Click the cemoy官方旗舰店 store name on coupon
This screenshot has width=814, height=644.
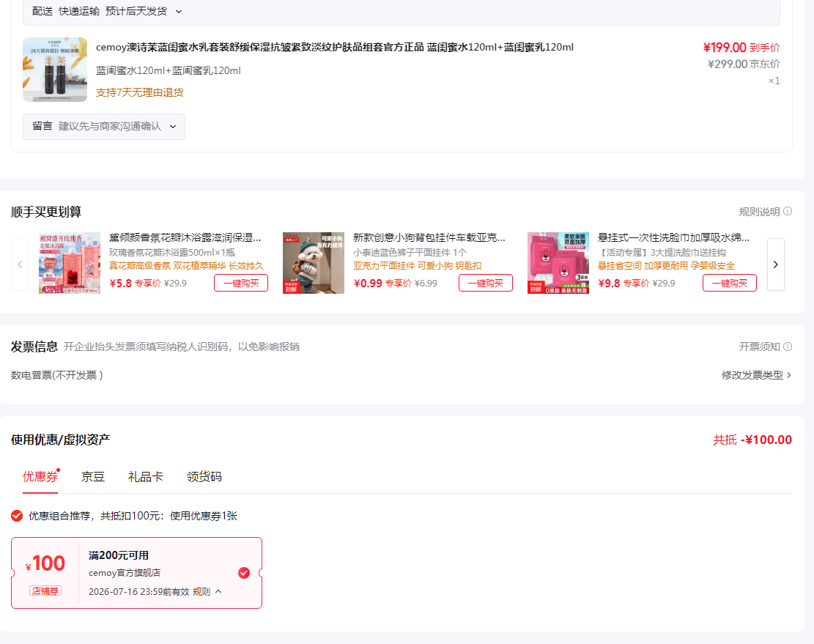[125, 573]
